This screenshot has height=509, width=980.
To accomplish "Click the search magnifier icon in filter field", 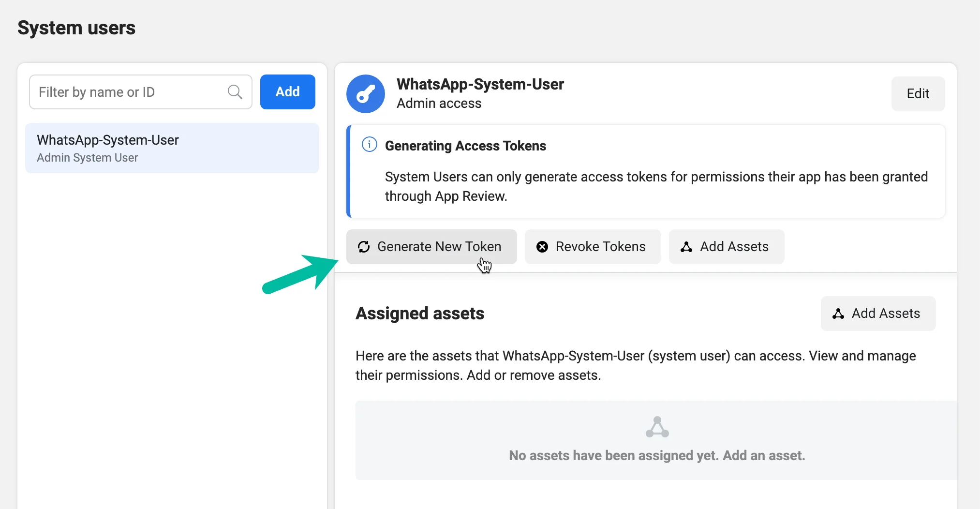I will [235, 92].
